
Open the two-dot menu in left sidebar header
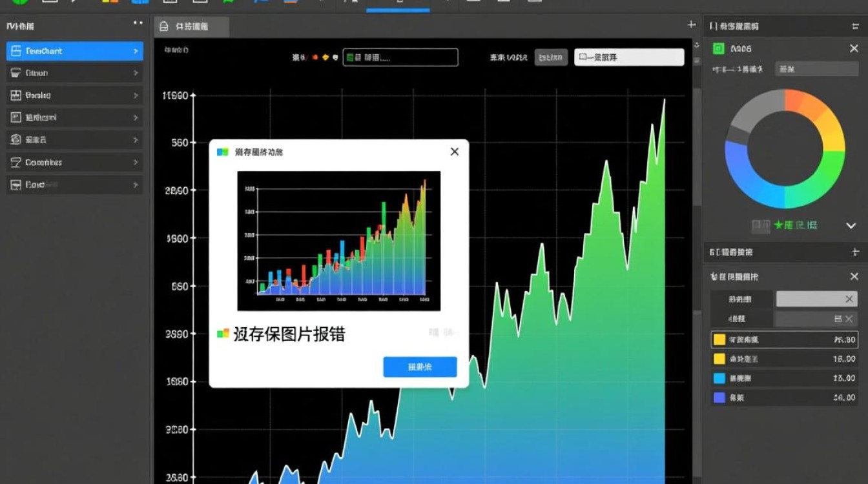138,23
